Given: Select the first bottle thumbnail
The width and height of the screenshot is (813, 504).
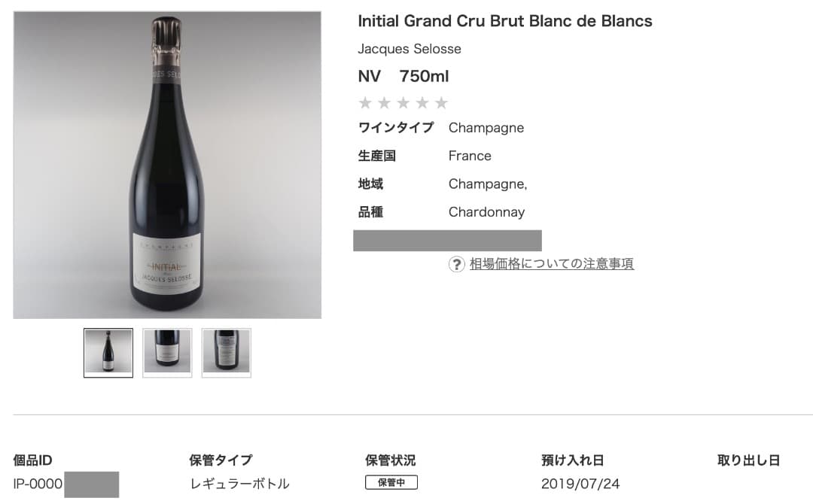Looking at the screenshot, I should [x=108, y=352].
